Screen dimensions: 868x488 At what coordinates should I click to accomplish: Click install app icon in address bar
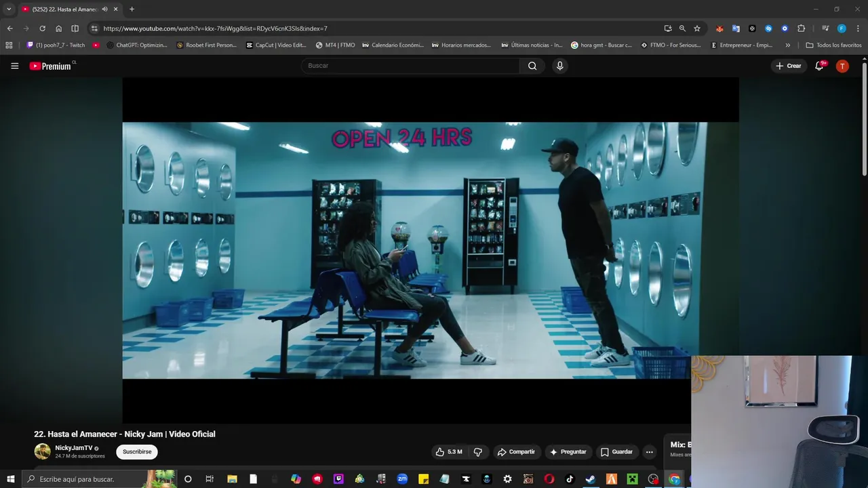coord(668,28)
